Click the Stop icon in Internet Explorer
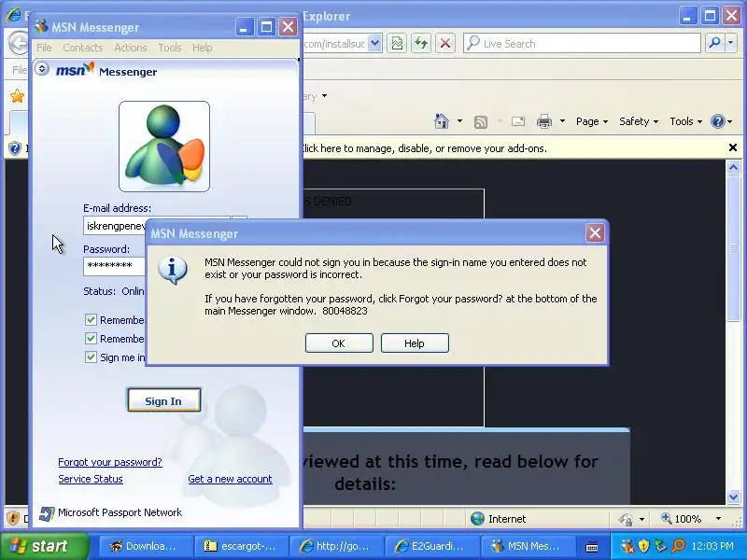747x560 pixels. [445, 43]
